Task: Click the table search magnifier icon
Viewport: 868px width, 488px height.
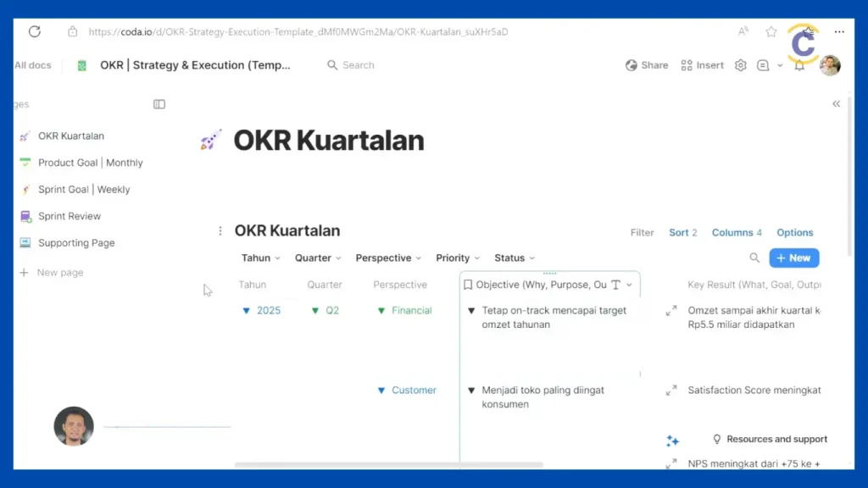Action: 754,258
